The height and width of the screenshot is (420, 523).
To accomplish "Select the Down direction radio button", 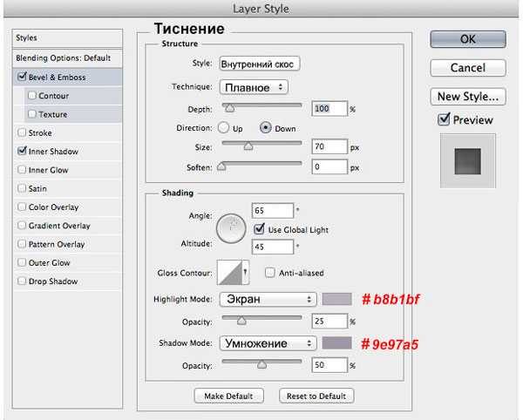I will tap(266, 128).
